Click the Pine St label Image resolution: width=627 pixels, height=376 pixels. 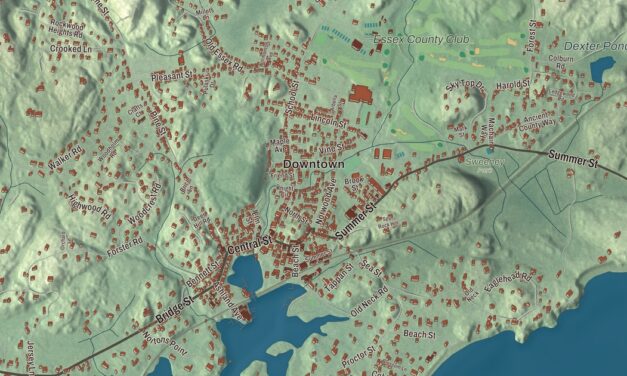coord(158,123)
